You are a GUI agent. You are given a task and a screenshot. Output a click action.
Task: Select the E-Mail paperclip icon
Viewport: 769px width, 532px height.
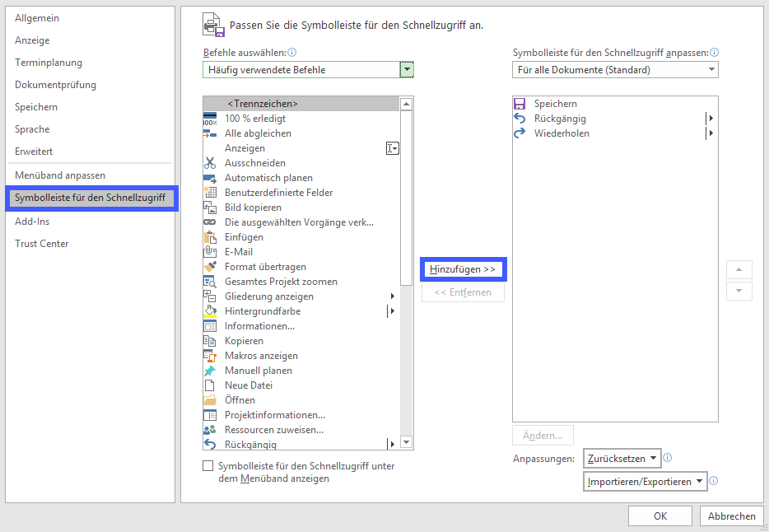tap(210, 252)
